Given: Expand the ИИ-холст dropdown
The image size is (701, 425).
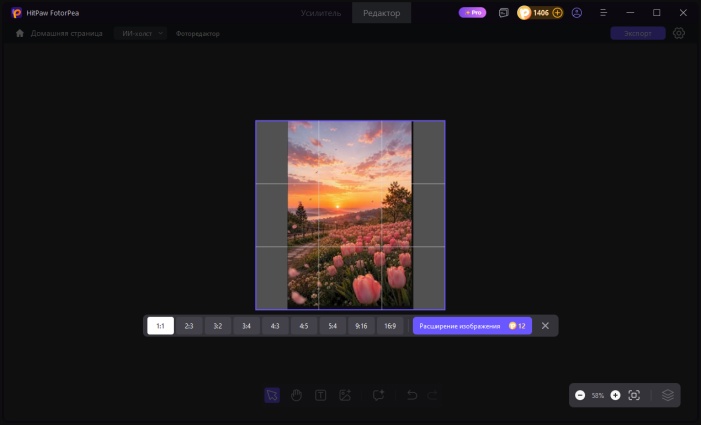Looking at the screenshot, I should [140, 33].
